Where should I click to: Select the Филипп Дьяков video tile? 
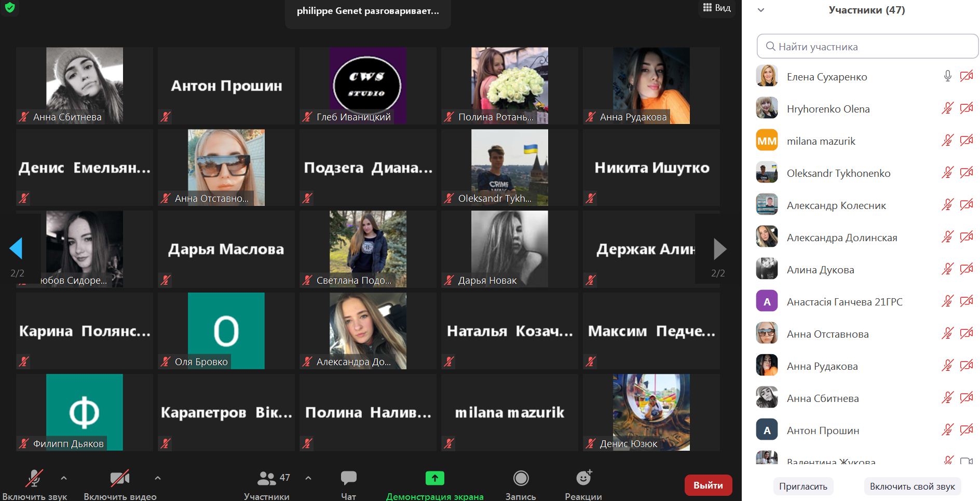coord(85,412)
